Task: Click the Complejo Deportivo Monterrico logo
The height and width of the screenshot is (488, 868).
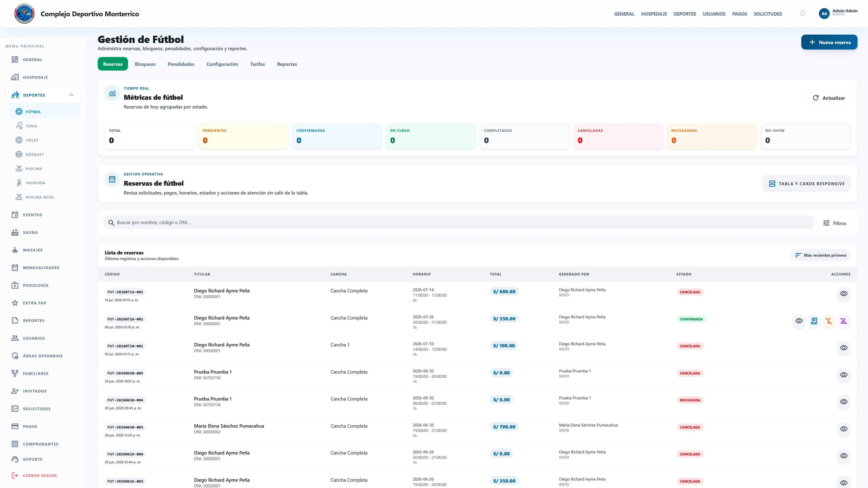Action: point(24,14)
